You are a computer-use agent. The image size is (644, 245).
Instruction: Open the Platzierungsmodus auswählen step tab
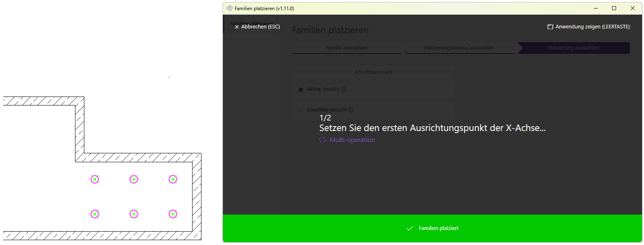pos(459,48)
